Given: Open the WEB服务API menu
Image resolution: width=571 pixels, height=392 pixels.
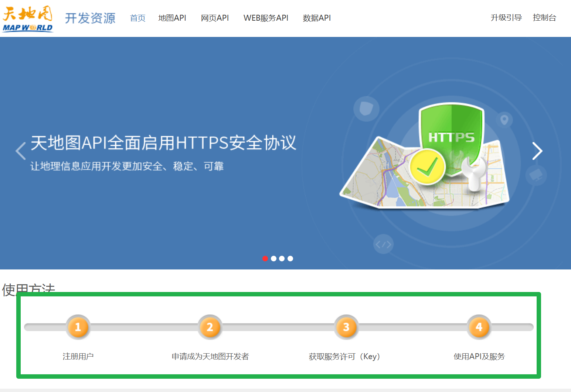Looking at the screenshot, I should [266, 18].
